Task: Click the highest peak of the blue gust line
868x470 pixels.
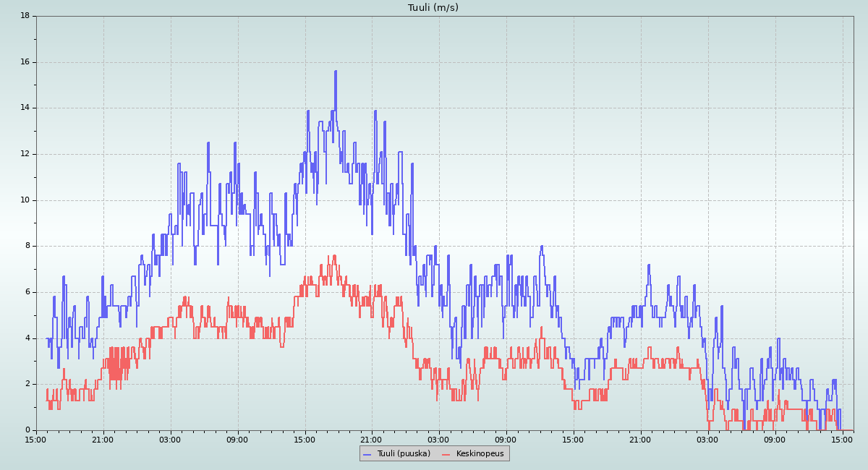Action: (x=336, y=72)
